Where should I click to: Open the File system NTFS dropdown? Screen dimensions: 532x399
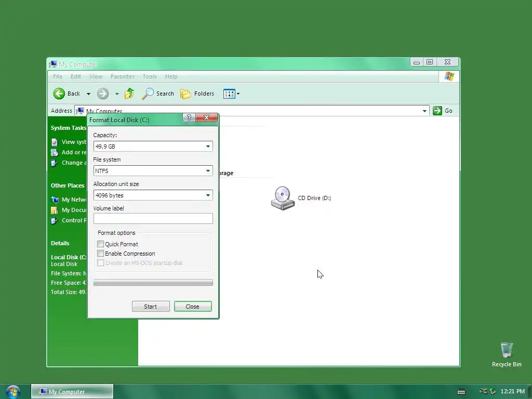pyautogui.click(x=208, y=170)
